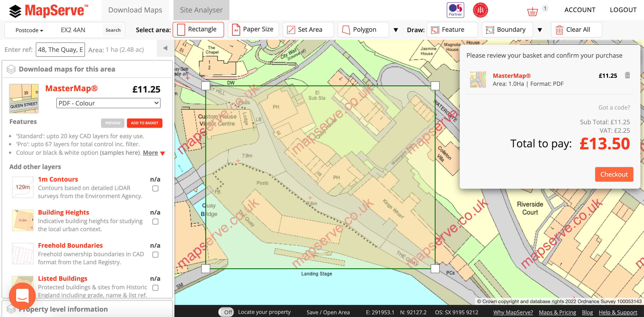Click the Got a code? link
The width and height of the screenshot is (644, 317).
tap(614, 108)
